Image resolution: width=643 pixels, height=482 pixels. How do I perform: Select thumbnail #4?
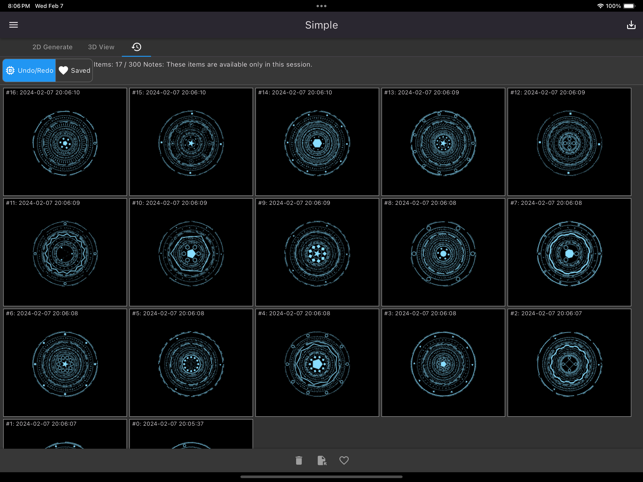click(317, 363)
